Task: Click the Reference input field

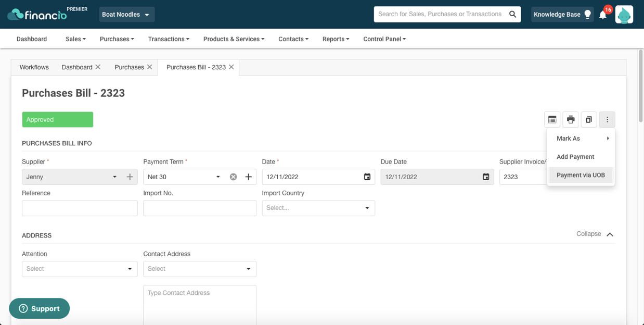Action: pyautogui.click(x=80, y=208)
